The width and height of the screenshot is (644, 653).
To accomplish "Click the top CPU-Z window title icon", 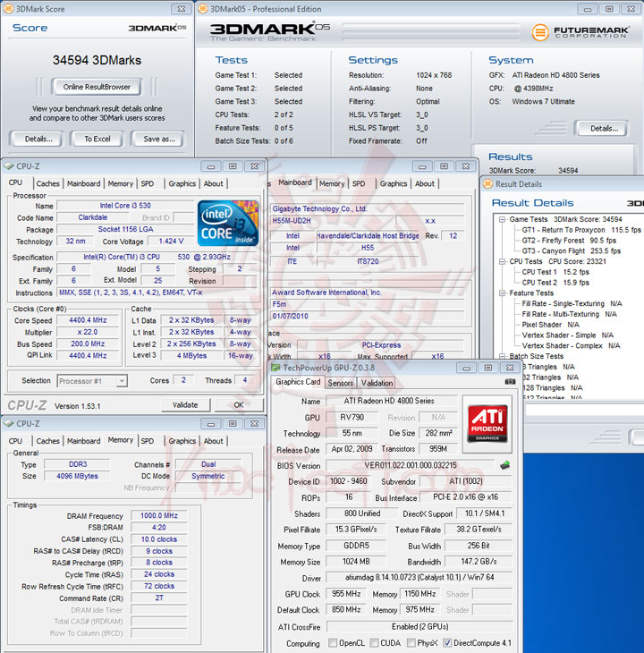I will pos(8,166).
